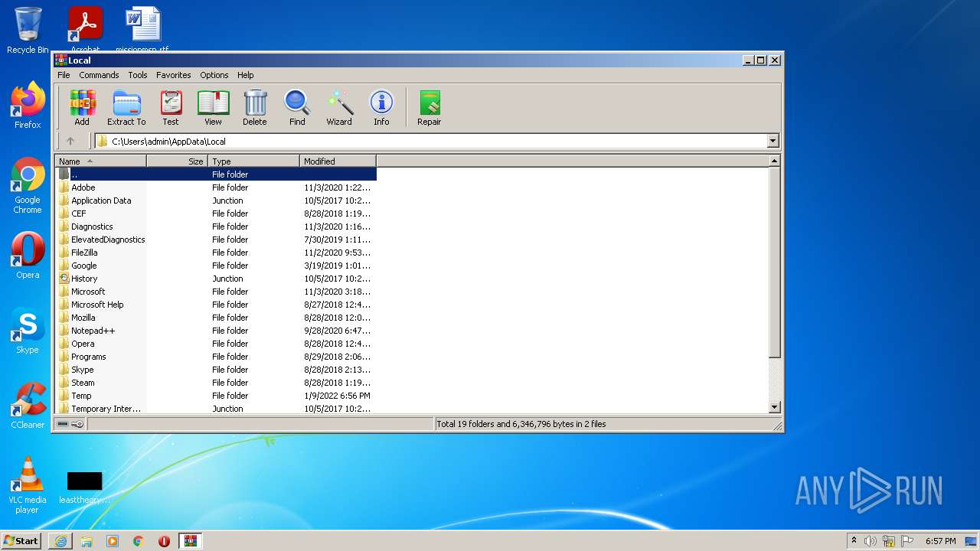
Task: Select the ElevatedDiagnostics folder row
Action: [216, 240]
